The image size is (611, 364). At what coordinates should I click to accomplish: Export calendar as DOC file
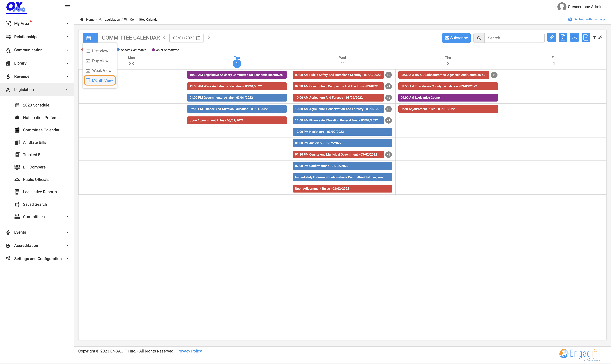tap(586, 38)
